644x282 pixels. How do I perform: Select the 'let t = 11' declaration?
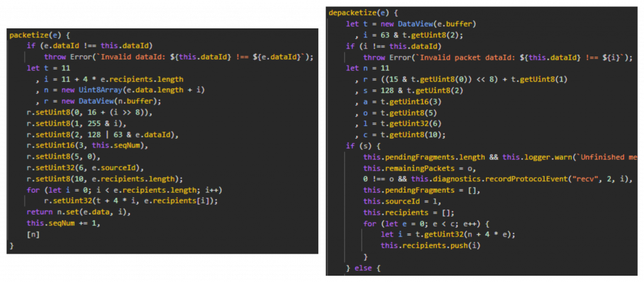coord(46,68)
